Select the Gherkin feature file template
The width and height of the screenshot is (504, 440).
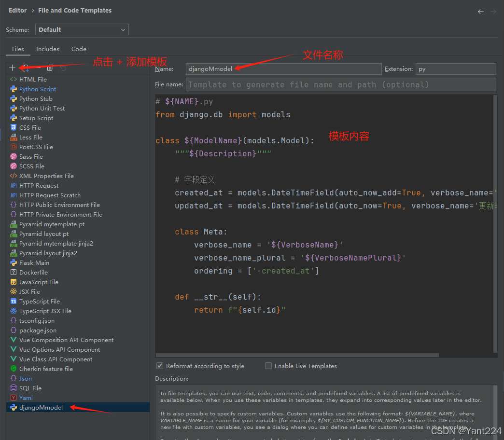point(78,369)
